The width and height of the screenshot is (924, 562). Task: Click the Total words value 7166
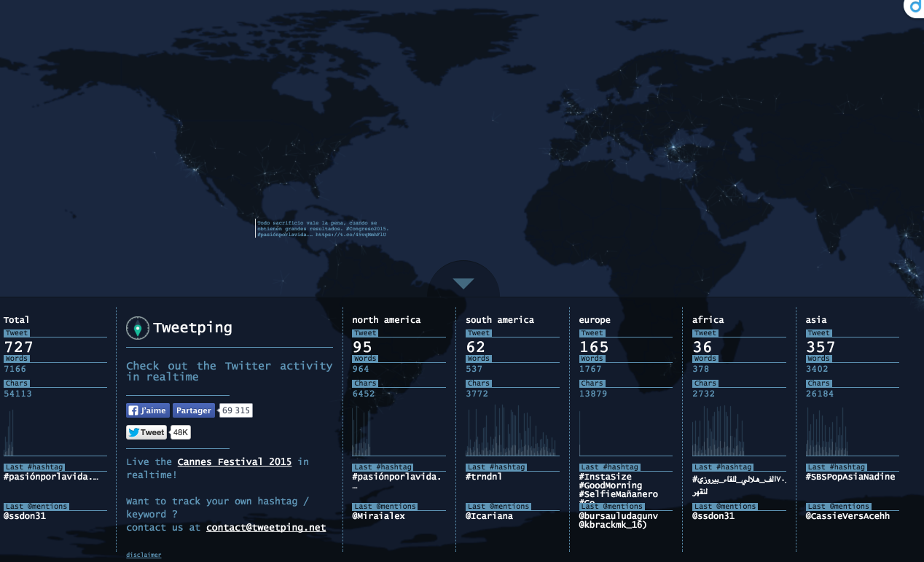tap(15, 369)
